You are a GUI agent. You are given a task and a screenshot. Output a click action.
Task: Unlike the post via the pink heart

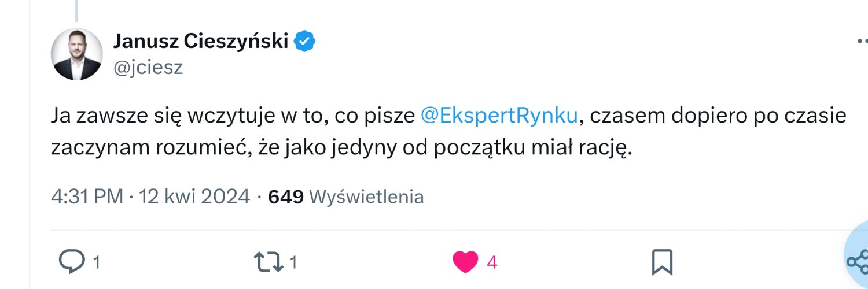coord(465,262)
